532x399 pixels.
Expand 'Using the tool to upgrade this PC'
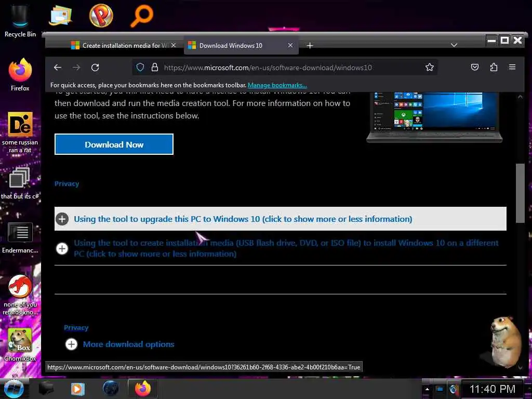coord(280,219)
